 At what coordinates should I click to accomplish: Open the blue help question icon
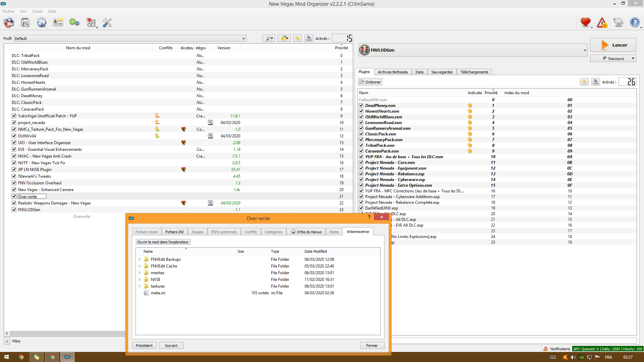(635, 22)
